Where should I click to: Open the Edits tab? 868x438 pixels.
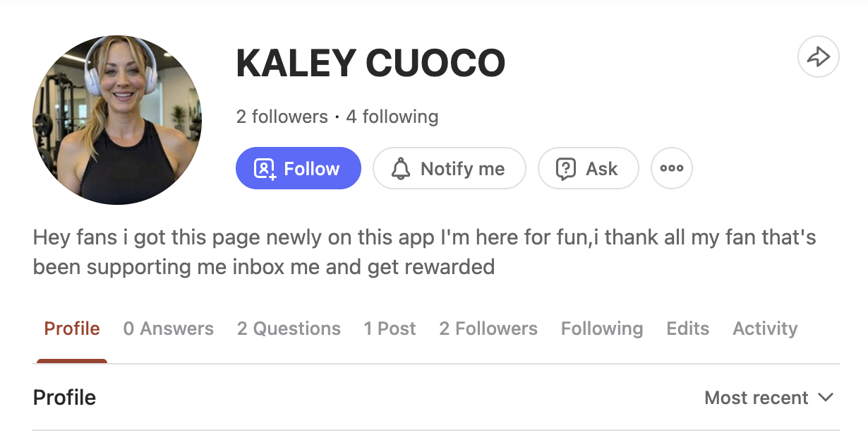[x=687, y=328]
